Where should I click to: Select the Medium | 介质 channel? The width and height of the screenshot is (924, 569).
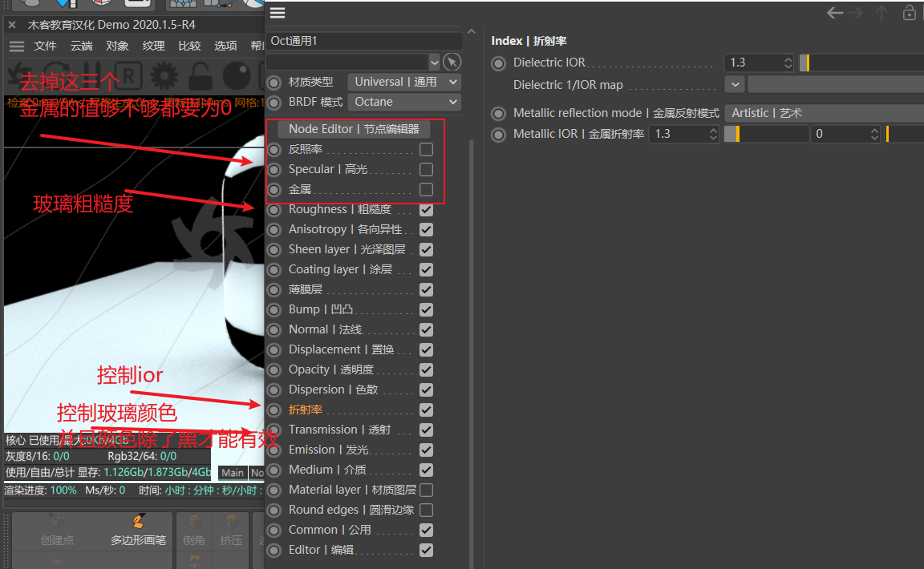point(327,470)
